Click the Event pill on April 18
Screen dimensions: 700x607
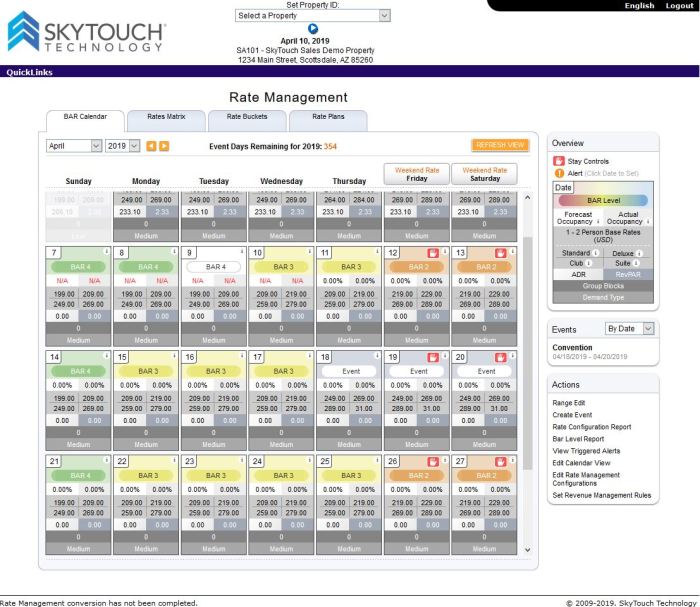pyautogui.click(x=350, y=371)
